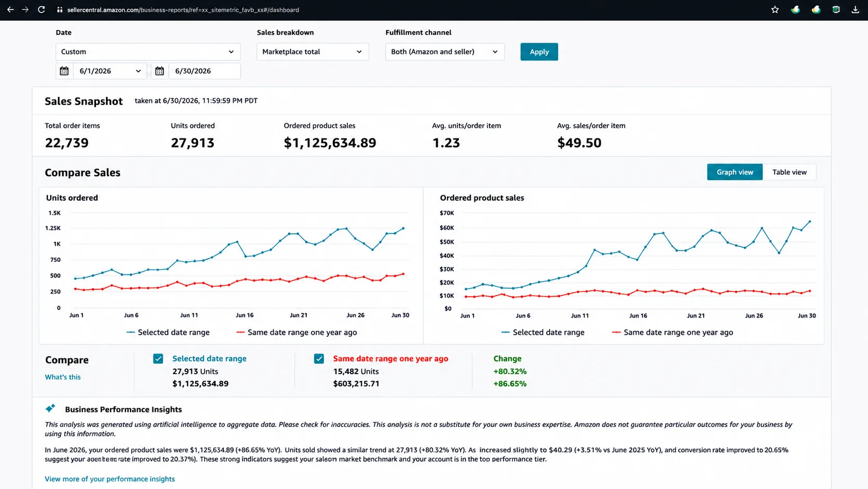Open View more of your performance insights
This screenshot has width=868, height=489.
pyautogui.click(x=110, y=479)
